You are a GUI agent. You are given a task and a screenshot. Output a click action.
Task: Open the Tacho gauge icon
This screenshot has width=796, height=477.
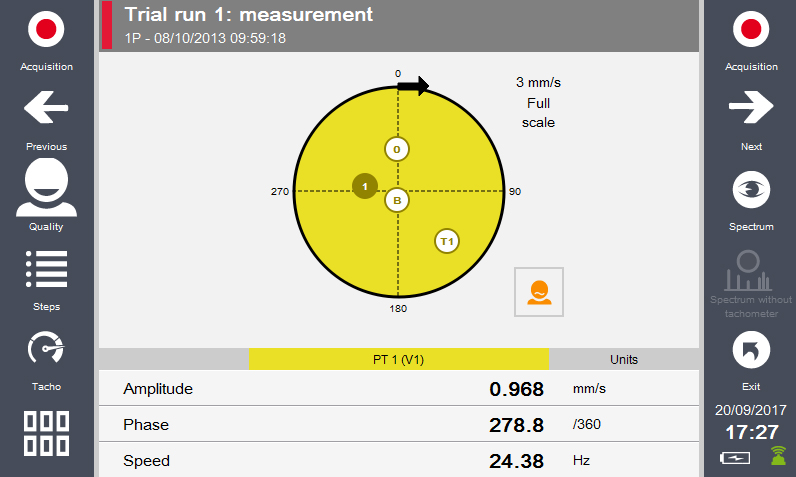tap(46, 348)
